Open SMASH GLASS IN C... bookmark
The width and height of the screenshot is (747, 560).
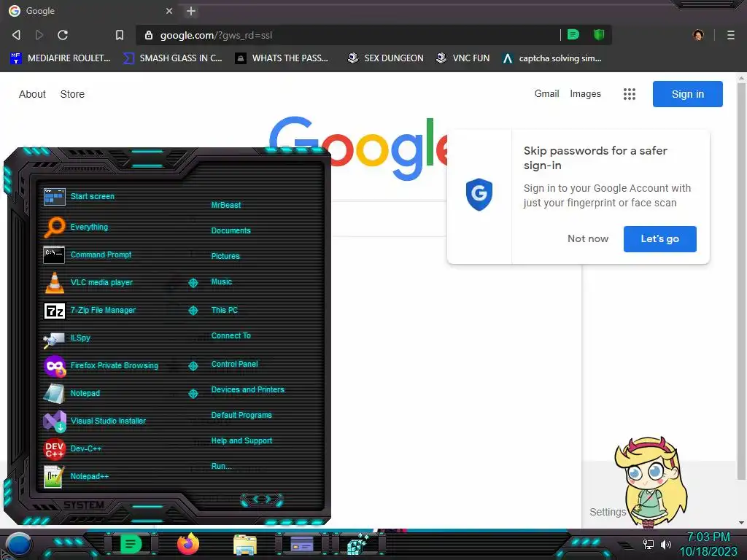pos(172,58)
